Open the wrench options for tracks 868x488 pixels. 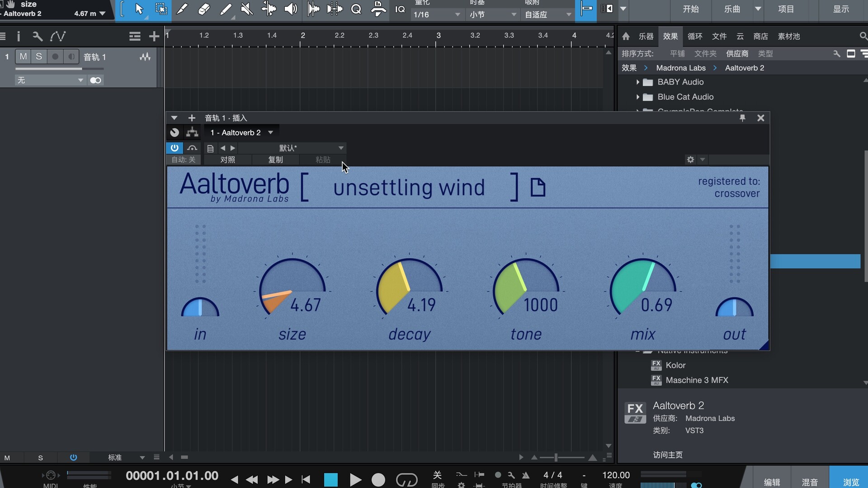38,36
